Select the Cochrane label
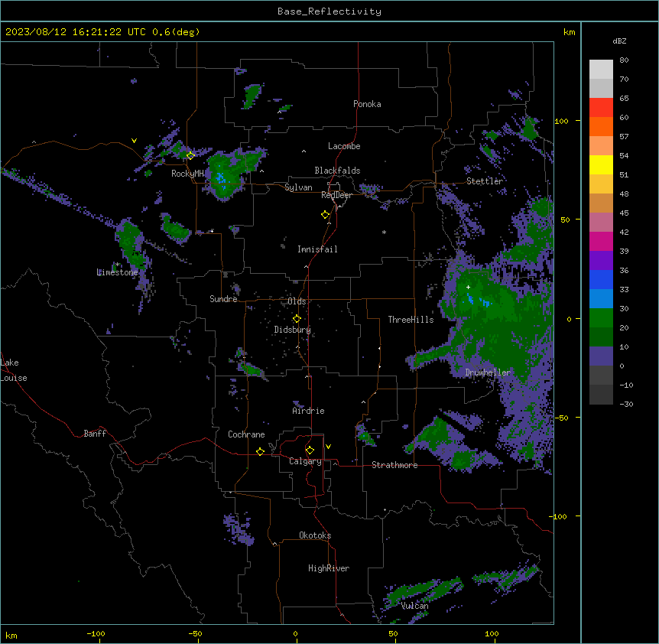 click(x=246, y=434)
